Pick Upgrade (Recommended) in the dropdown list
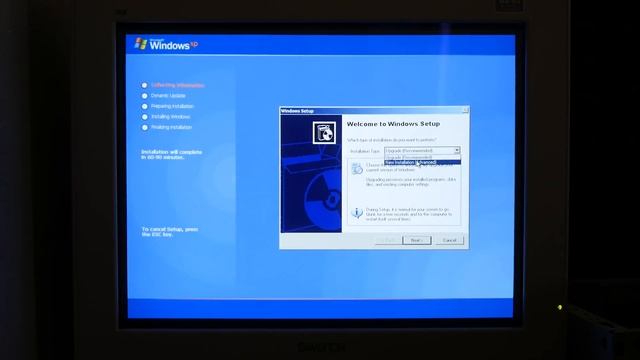This screenshot has height=360, width=640. [x=422, y=157]
